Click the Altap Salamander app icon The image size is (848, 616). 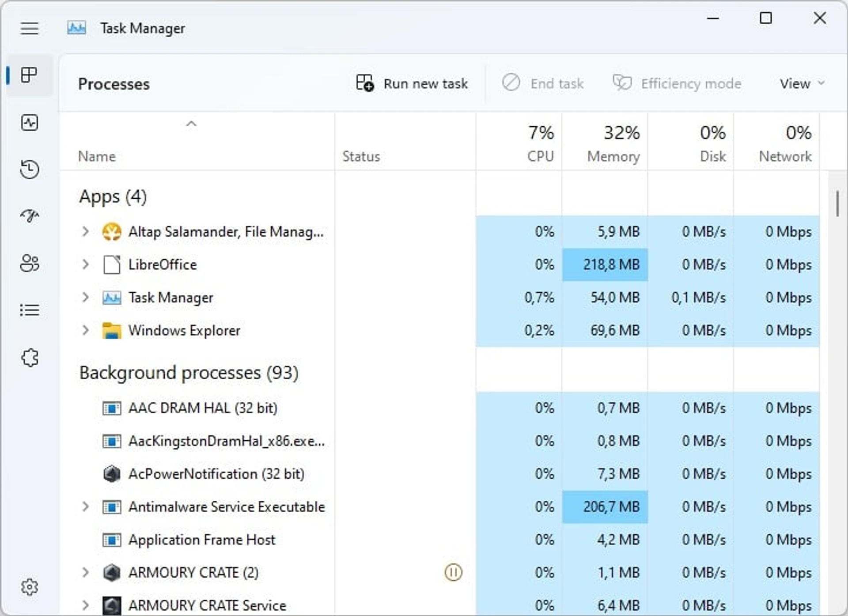click(111, 231)
